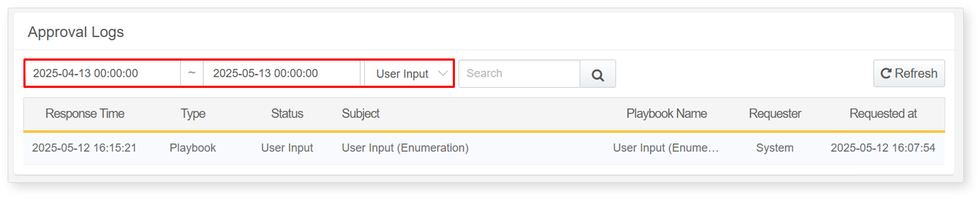The height and width of the screenshot is (199, 980).
Task: Click the 2025-05-12 16:07:54 requested time cell
Action: (883, 148)
